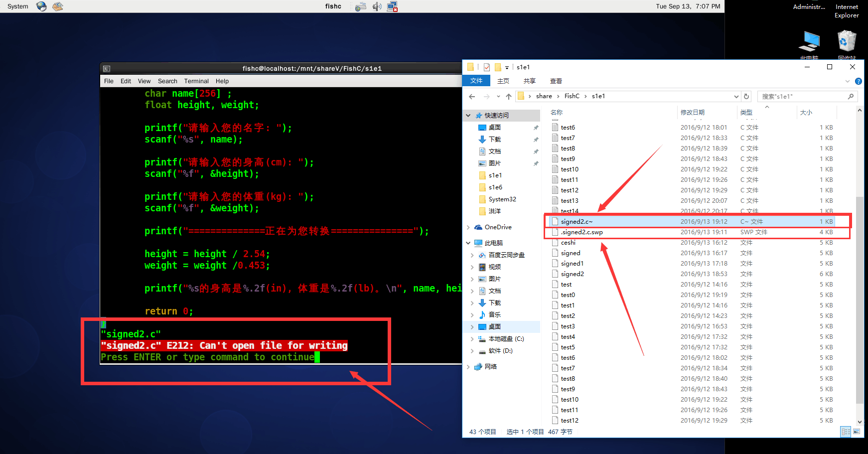Switch to large icons view in status bar
The image size is (868, 454).
click(x=857, y=432)
